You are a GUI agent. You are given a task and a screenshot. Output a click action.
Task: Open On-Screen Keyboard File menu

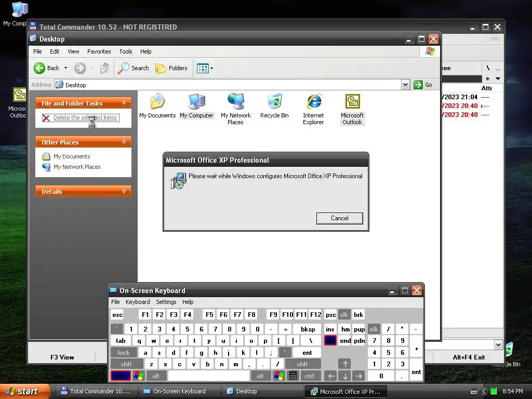click(115, 302)
